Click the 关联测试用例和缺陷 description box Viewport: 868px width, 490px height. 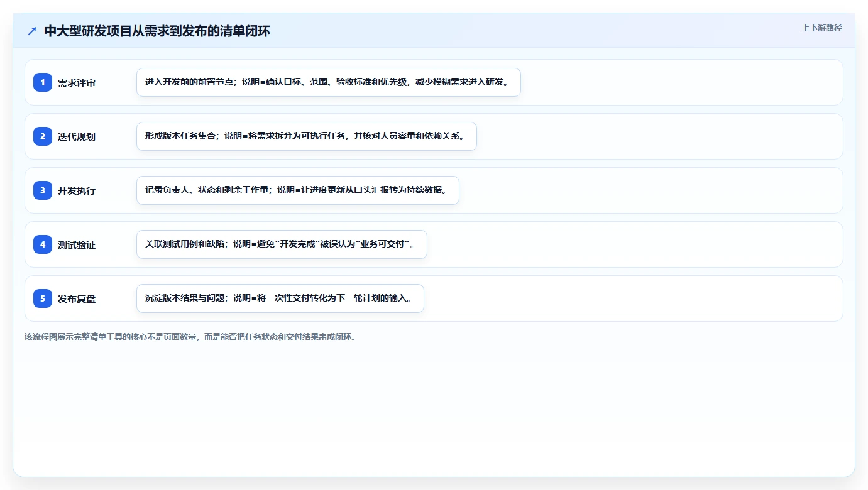[282, 244]
